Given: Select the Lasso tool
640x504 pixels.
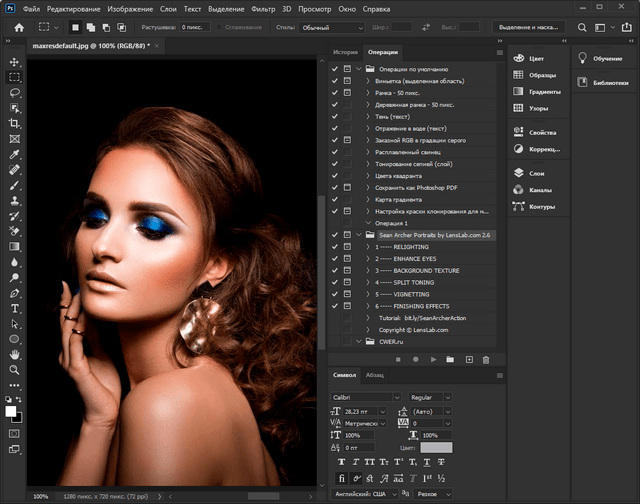Looking at the screenshot, I should pos(15,92).
